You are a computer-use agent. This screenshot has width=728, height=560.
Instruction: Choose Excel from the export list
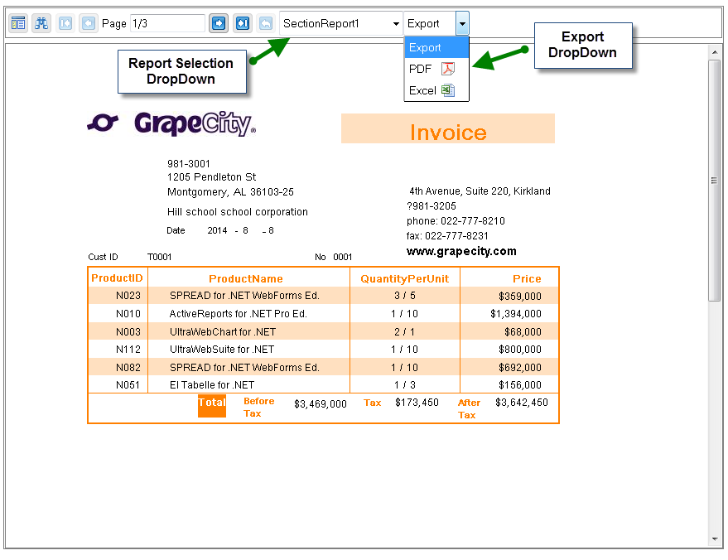[x=436, y=90]
